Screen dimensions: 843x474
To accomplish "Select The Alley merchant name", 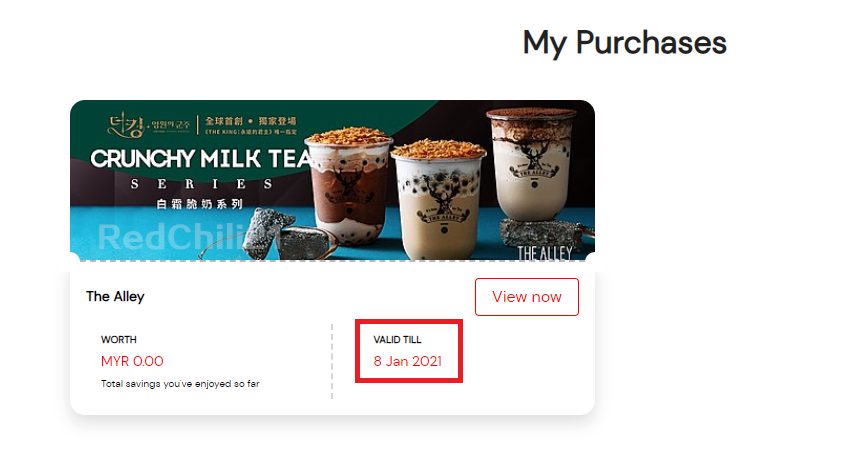I will (x=115, y=297).
